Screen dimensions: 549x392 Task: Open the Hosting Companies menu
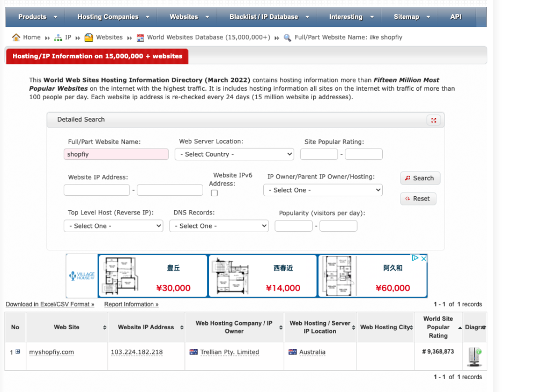click(x=113, y=17)
